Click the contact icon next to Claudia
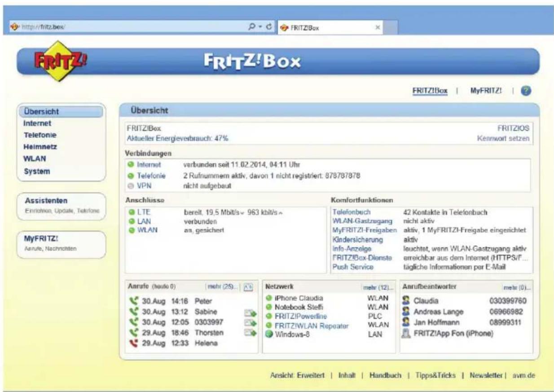 406,300
